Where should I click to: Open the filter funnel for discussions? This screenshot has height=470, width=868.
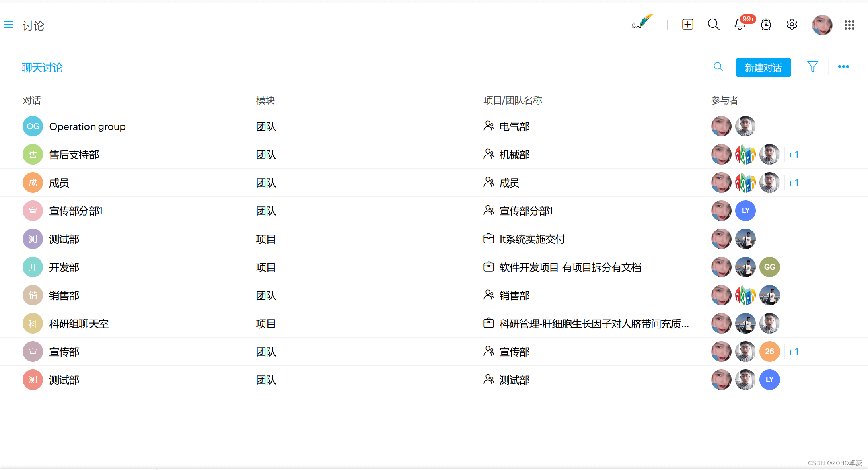pos(812,67)
